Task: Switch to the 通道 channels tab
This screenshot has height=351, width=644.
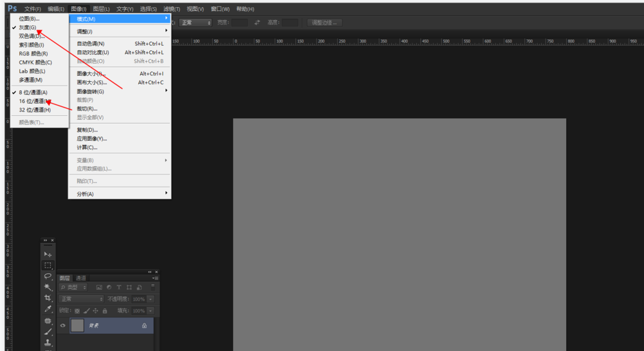Action: 80,278
